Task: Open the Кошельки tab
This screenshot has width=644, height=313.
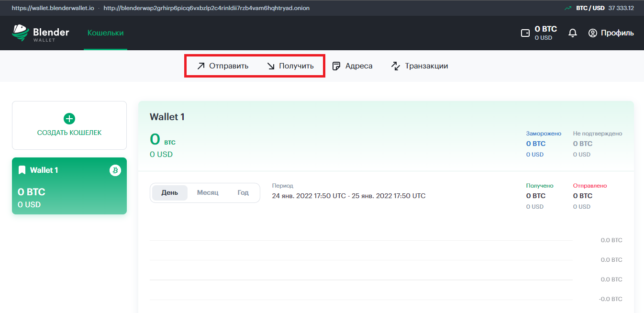Action: tap(105, 33)
